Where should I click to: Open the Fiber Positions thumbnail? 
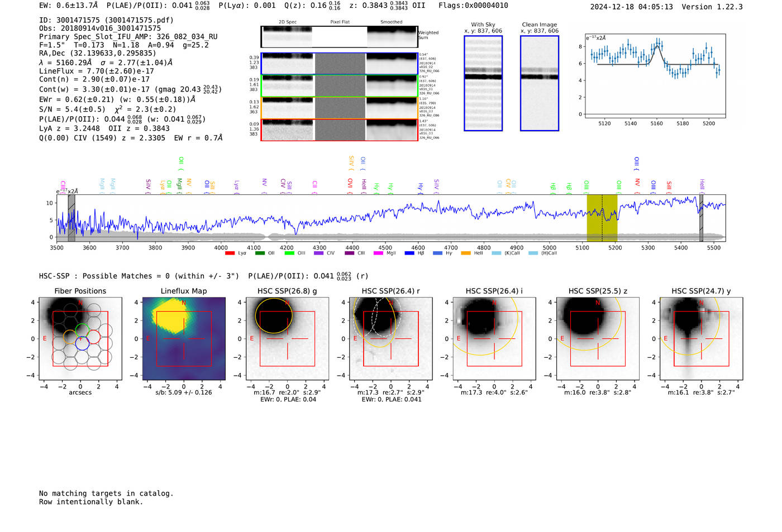(x=80, y=338)
